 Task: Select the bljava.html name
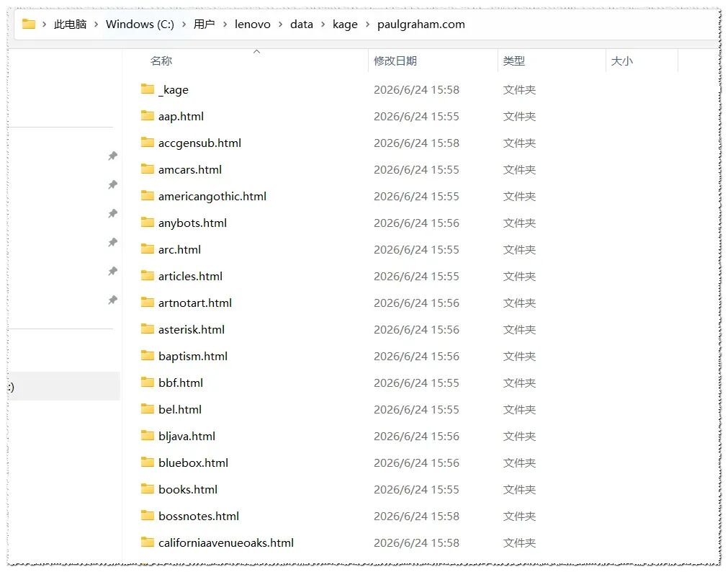(187, 437)
